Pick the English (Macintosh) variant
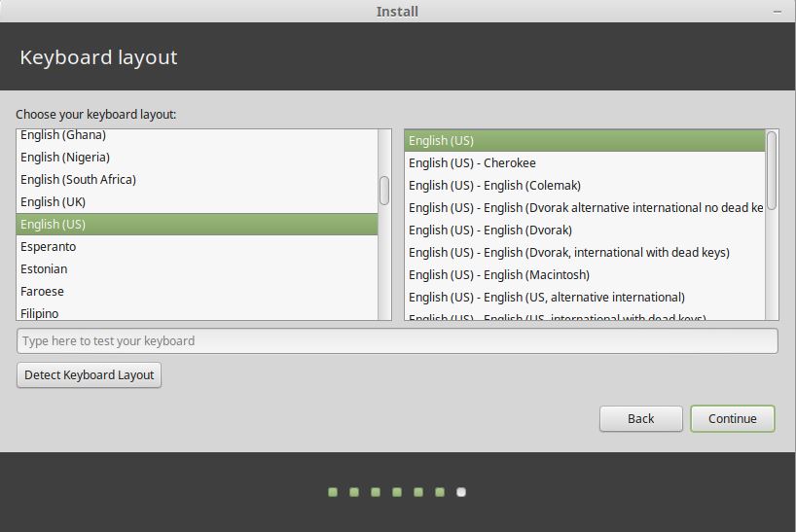The width and height of the screenshot is (796, 532). (x=499, y=275)
